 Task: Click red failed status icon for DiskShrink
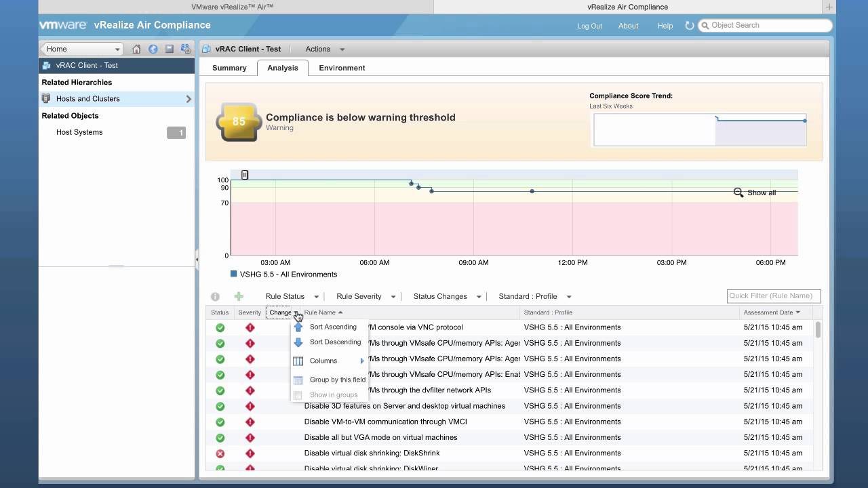pos(220,453)
